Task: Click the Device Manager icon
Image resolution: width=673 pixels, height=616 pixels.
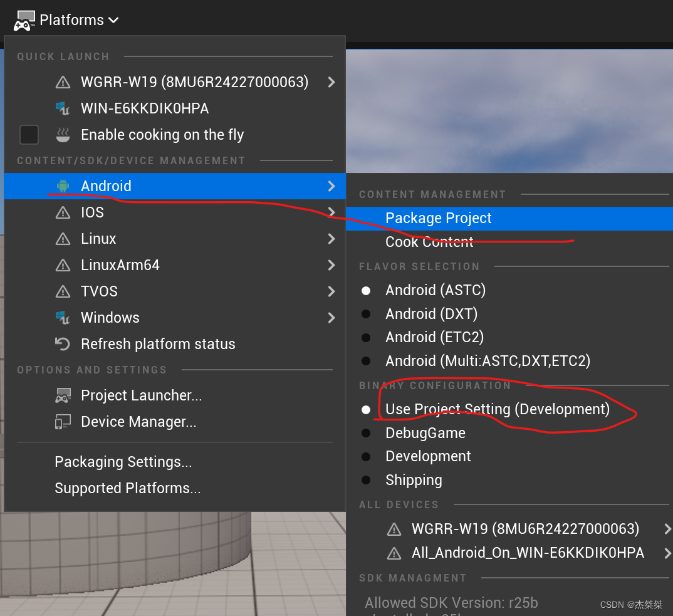Action: tap(63, 422)
